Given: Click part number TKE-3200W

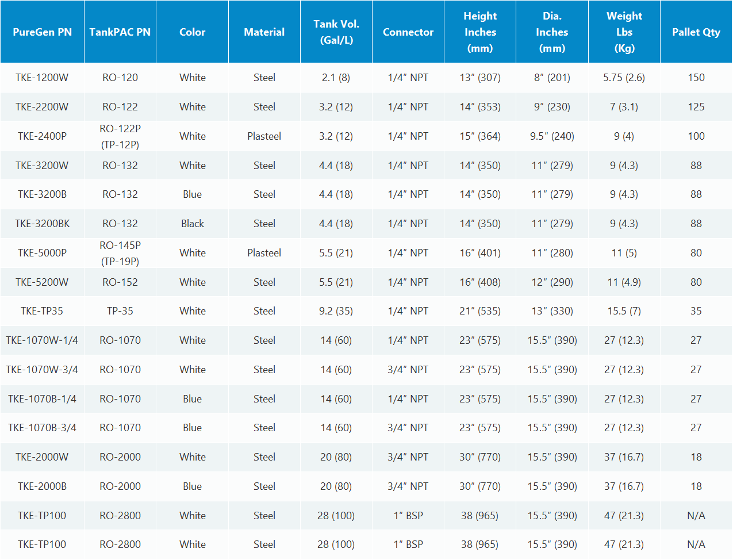Looking at the screenshot, I should (x=42, y=166).
